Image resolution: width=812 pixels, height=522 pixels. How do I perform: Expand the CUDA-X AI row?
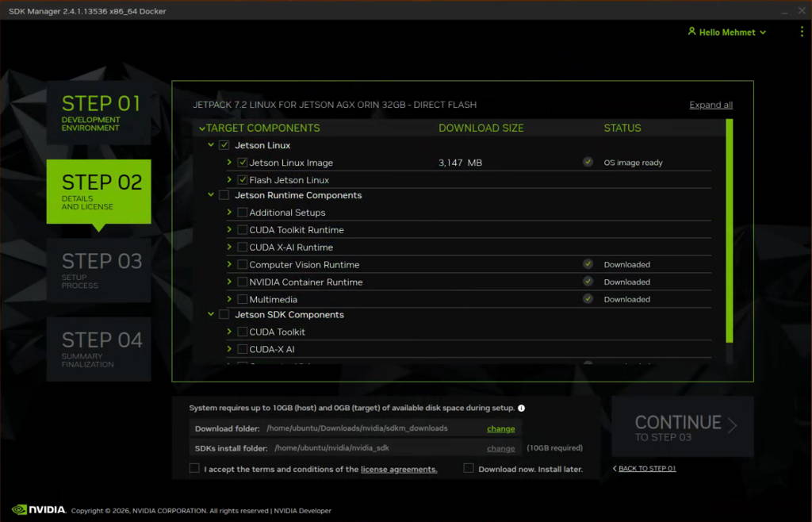coord(229,348)
